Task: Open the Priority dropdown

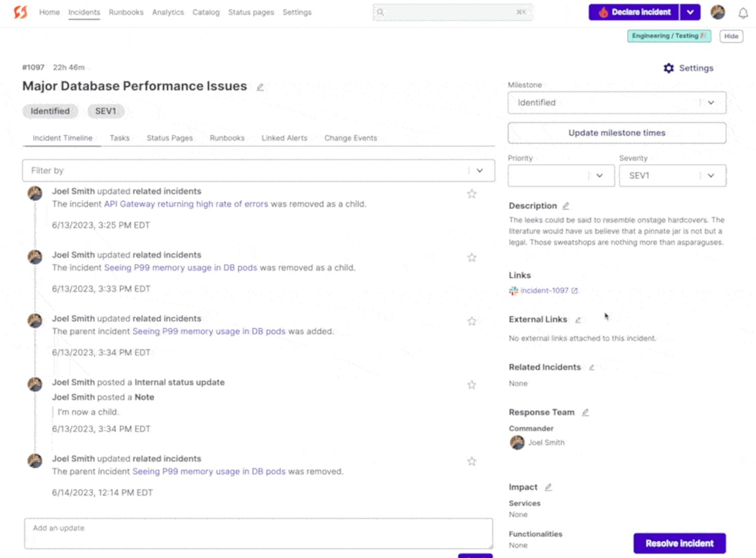Action: (561, 176)
